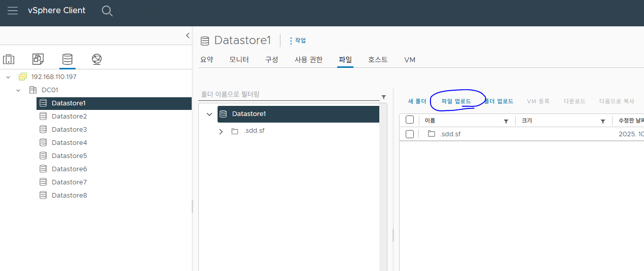Click the datacenter icon beside DC01
The height and width of the screenshot is (271, 644).
click(32, 90)
